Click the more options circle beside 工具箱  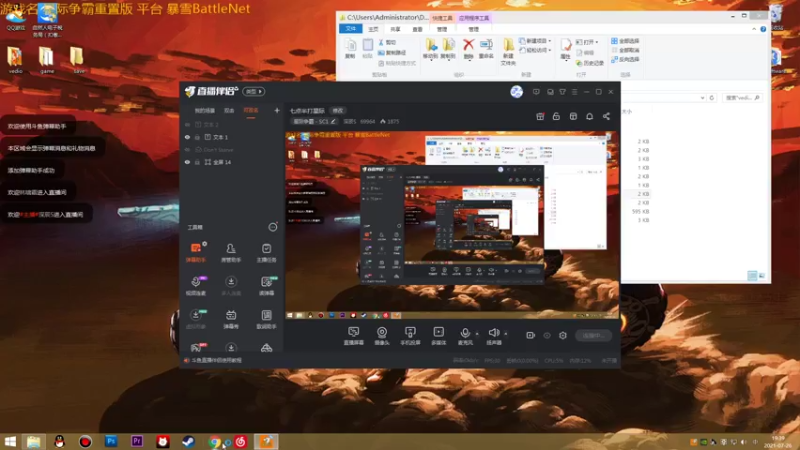click(x=273, y=227)
